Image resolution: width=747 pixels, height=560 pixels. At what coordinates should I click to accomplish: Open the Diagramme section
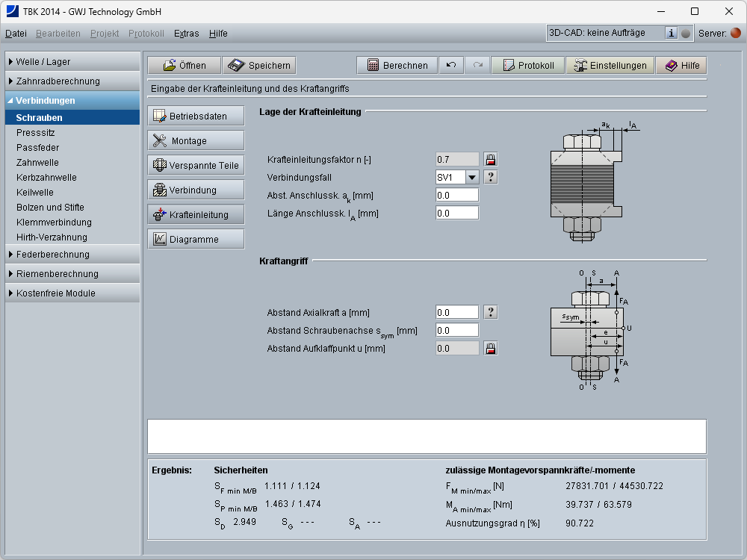pos(196,239)
